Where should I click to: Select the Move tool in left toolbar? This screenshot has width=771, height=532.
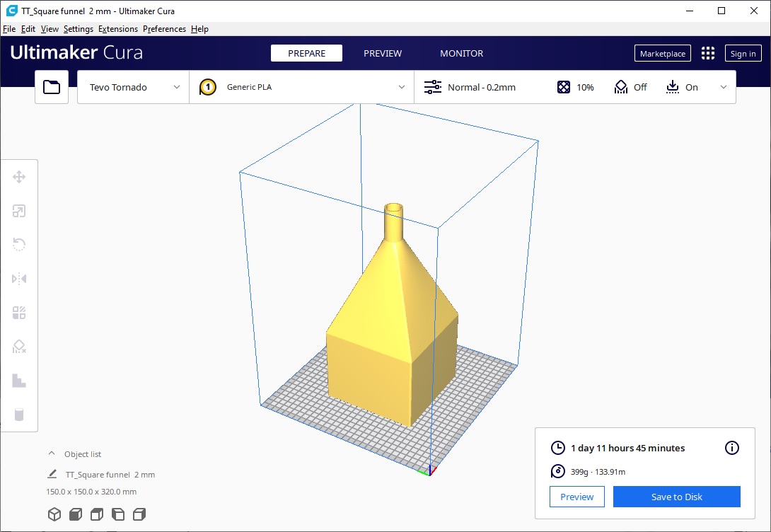click(19, 177)
